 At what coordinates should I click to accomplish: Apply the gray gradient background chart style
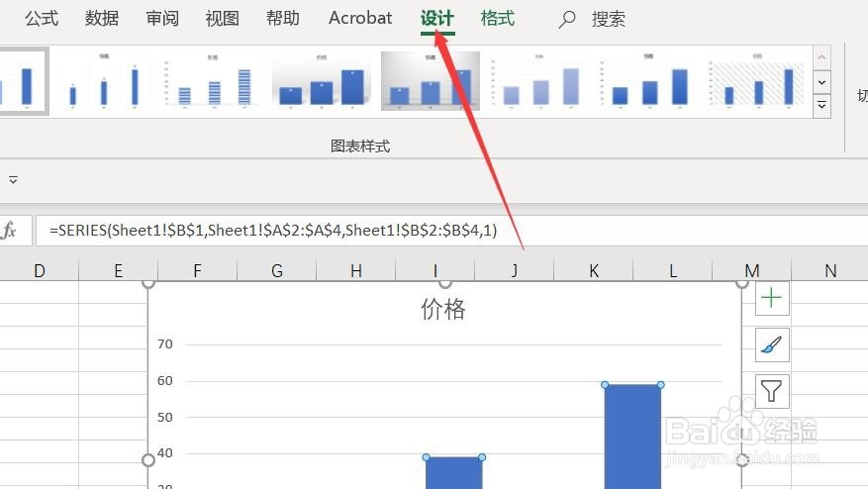(x=431, y=81)
